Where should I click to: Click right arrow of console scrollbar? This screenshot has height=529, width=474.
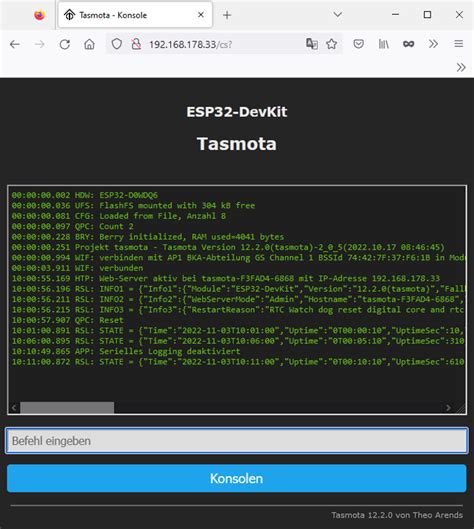click(448, 408)
